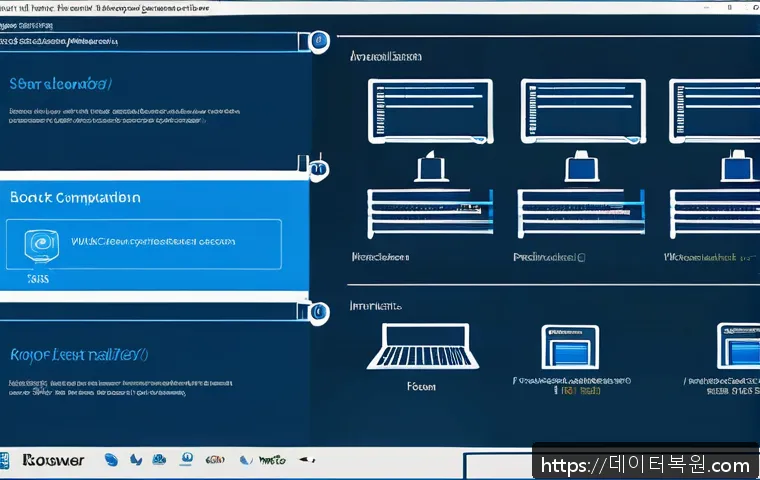Open the middle window icon in the bottom row

[568, 346]
